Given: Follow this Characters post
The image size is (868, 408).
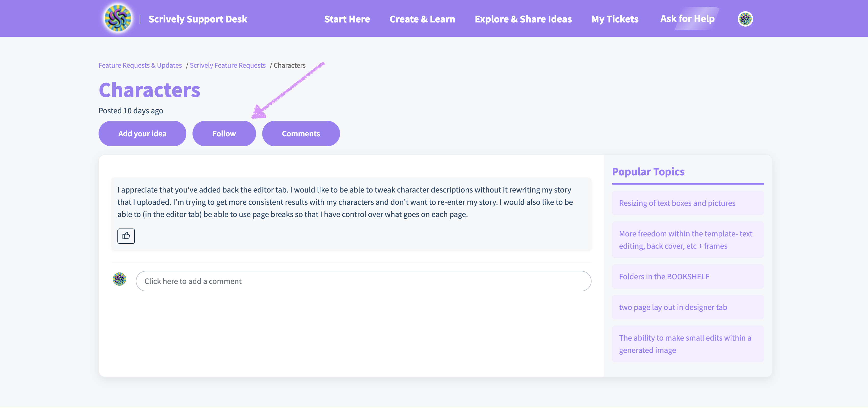Looking at the screenshot, I should (224, 134).
